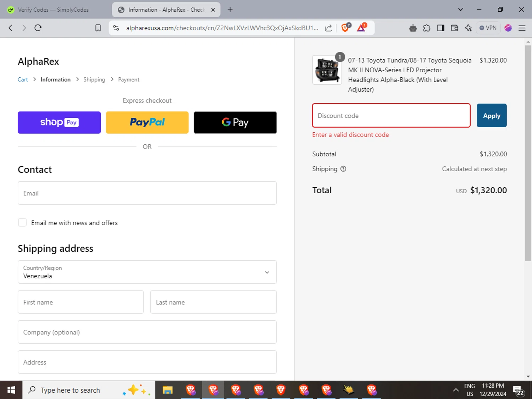Open the ENG US language indicator

[x=470, y=390]
